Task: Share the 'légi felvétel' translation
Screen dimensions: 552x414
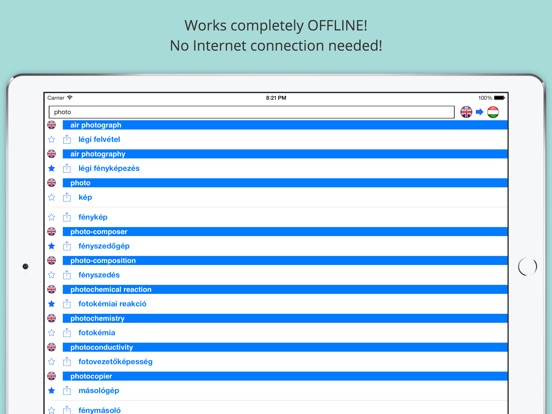Action: tap(67, 139)
